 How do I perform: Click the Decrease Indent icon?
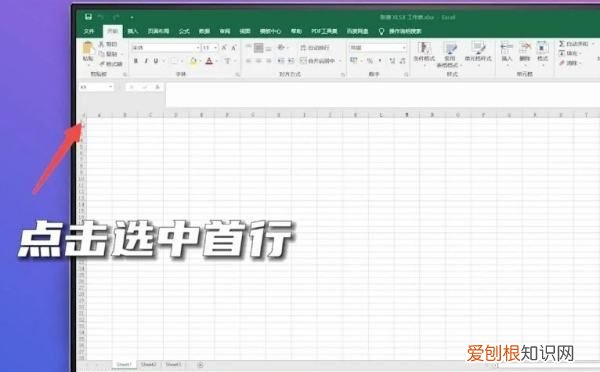[x=281, y=61]
